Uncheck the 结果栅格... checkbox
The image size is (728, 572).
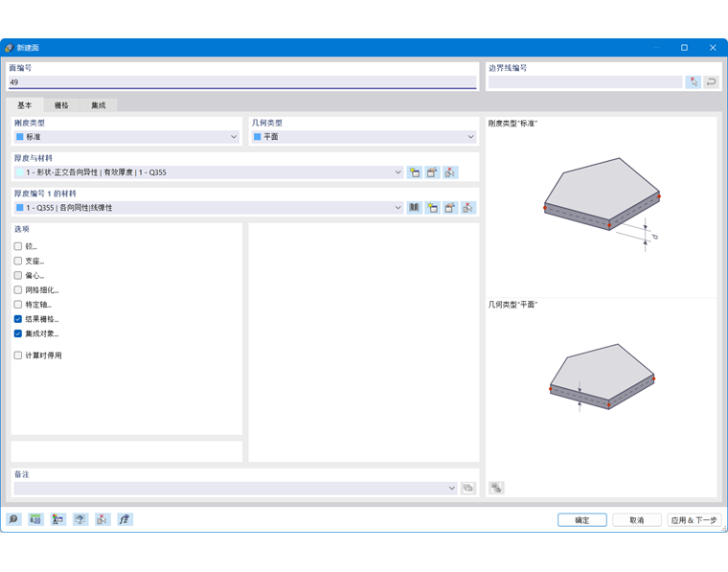point(18,319)
